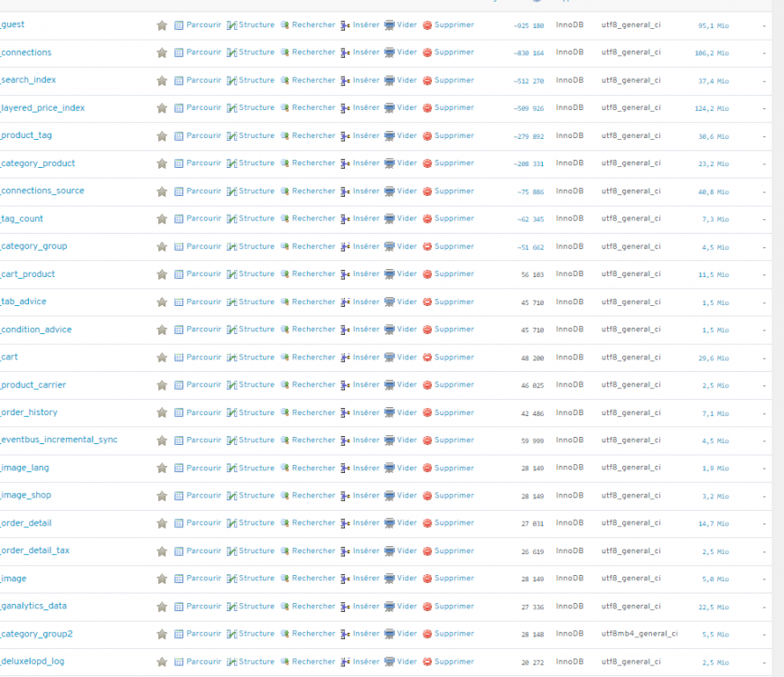784x677 pixels.
Task: Click row count ~925 180
Action: pyautogui.click(x=528, y=25)
